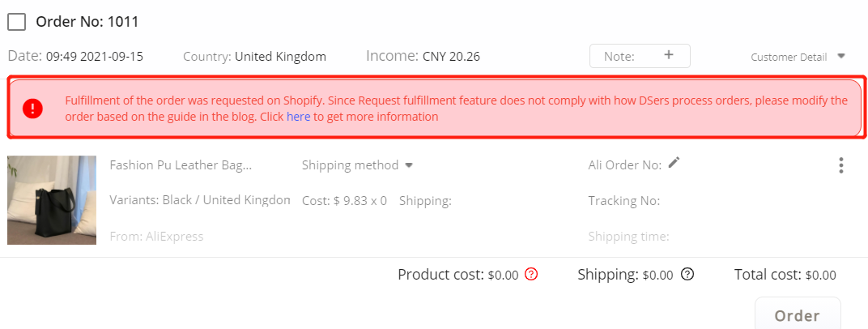Click the red exclamation warning icon
Viewport: 868px width, 329px height.
32,108
